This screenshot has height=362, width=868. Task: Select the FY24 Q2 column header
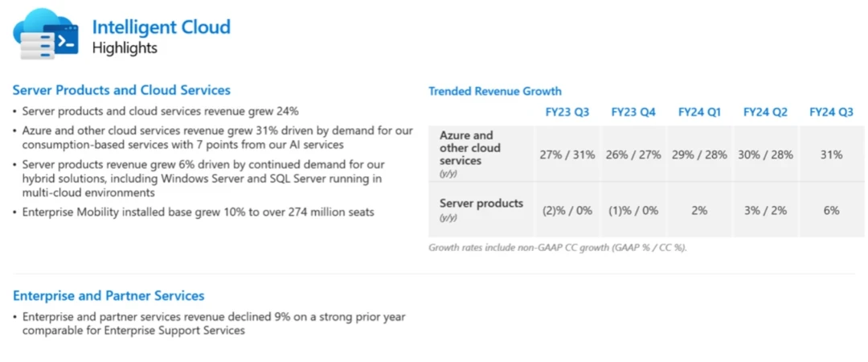tap(765, 113)
